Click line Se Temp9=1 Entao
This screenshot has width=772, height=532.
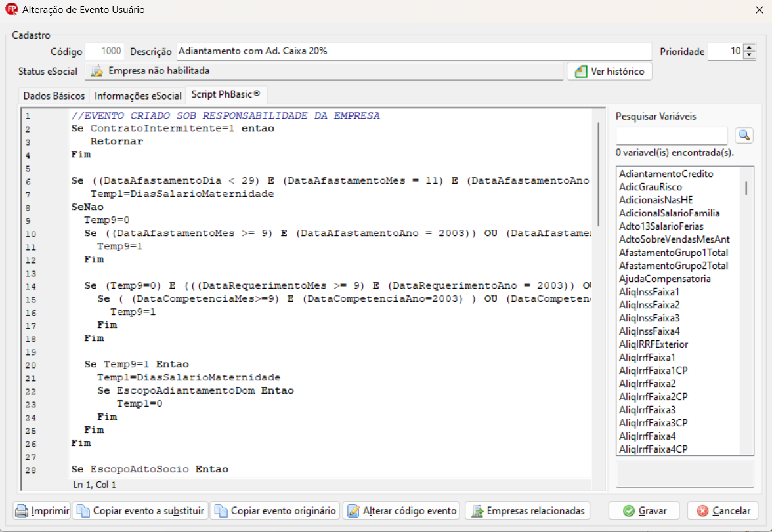coord(137,365)
